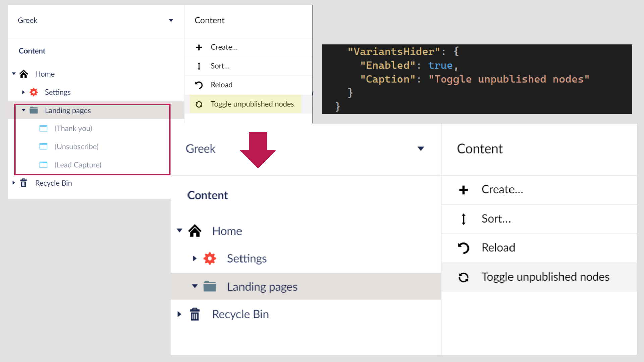The image size is (644, 362).
Task: Select Create... in the small Content menu
Action: (x=224, y=47)
